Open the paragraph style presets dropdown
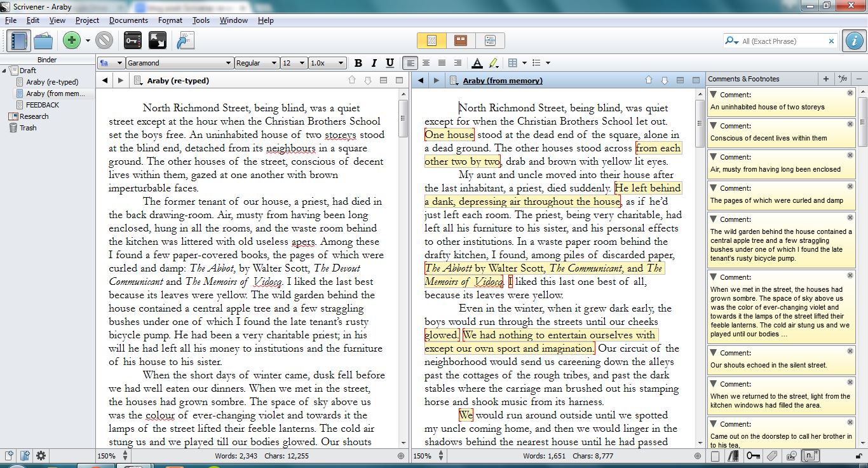This screenshot has height=468, width=868. [111, 63]
